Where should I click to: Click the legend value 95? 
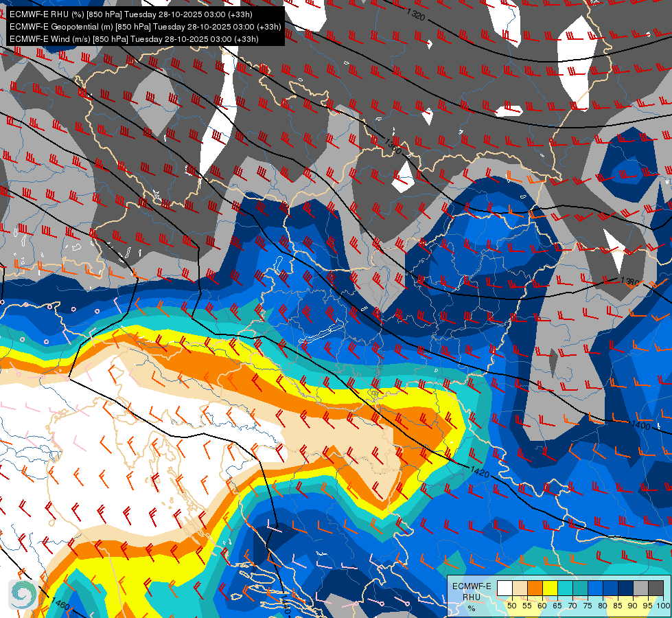point(648,606)
